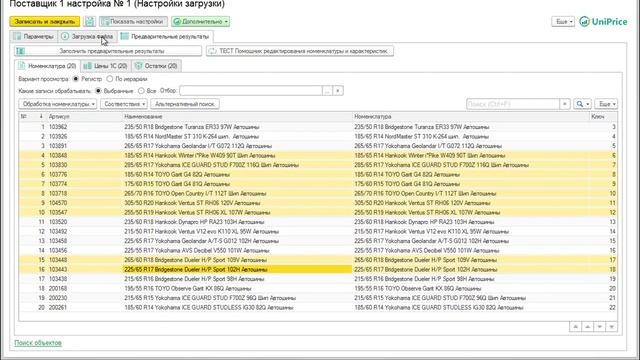640x360 pixels.
Task: Move to last row with the double down arrow
Action: [x=611, y=327]
